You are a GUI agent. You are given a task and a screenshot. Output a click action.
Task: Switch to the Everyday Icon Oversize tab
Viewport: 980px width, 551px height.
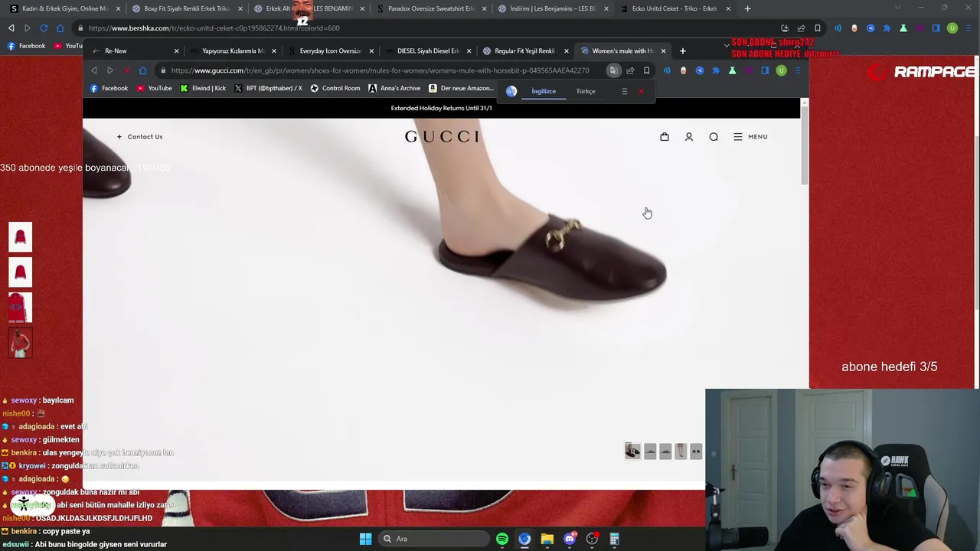point(330,51)
